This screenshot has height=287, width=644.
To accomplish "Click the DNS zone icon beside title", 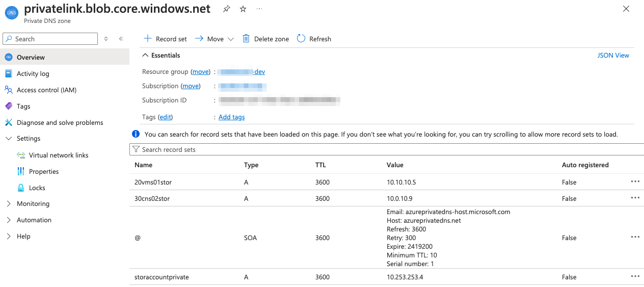I will tap(11, 12).
